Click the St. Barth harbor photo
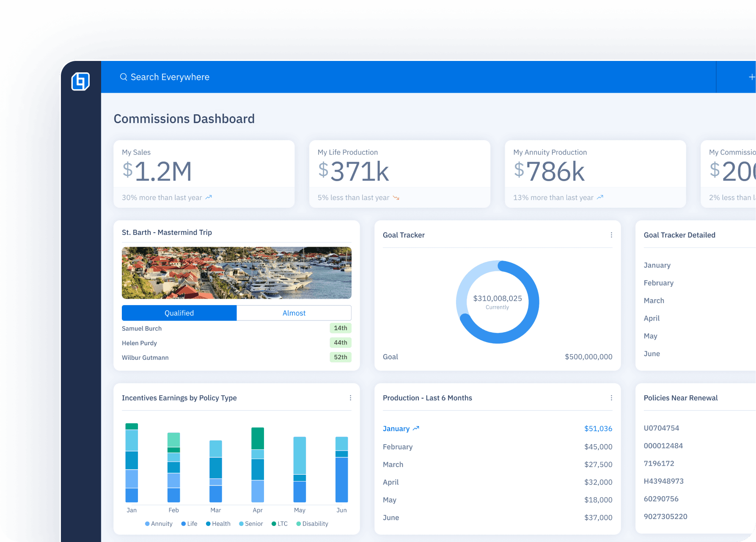The width and height of the screenshot is (756, 542). click(236, 273)
